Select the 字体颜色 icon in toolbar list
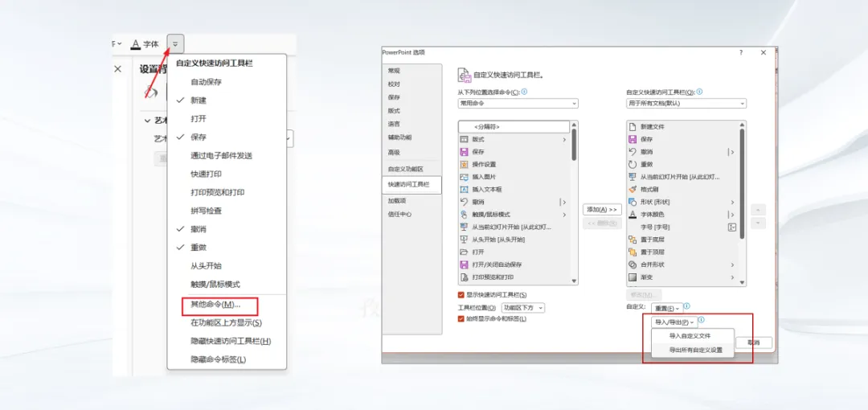The width and height of the screenshot is (868, 410). coord(633,215)
